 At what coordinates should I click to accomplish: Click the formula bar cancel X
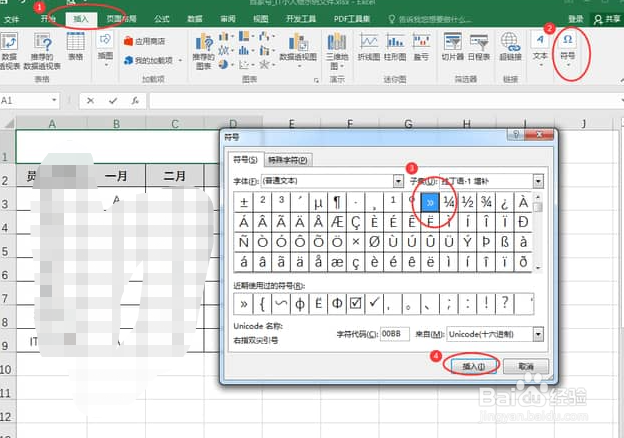pyautogui.click(x=90, y=101)
